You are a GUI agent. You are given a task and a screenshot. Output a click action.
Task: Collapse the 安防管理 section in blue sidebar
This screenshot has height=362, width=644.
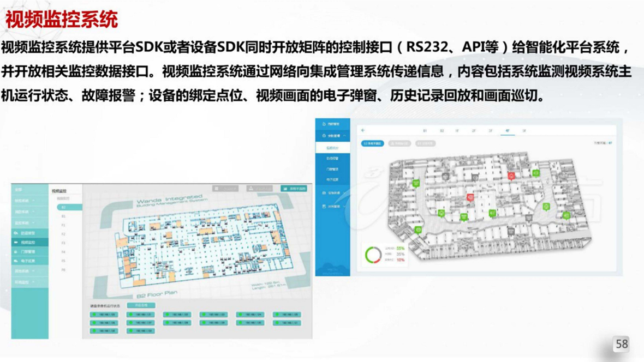pos(344,136)
